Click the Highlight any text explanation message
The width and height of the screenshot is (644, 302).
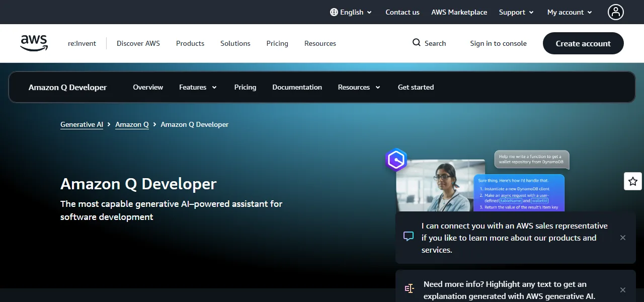pyautogui.click(x=510, y=290)
